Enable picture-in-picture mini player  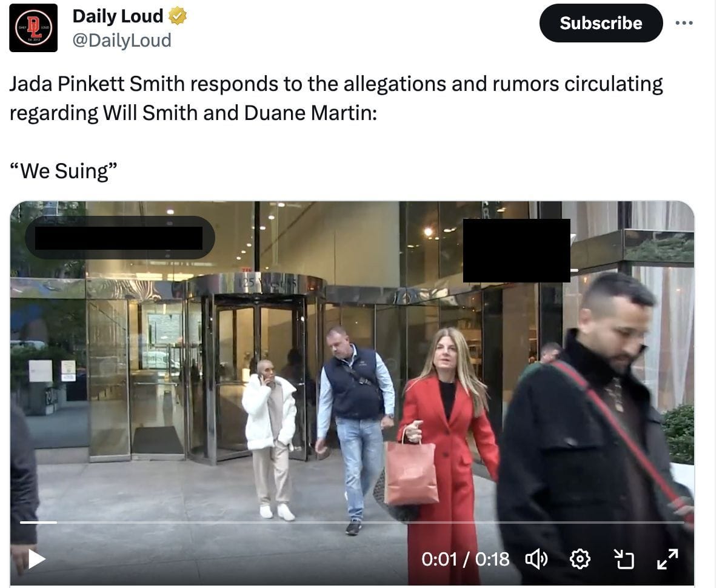[x=624, y=560]
